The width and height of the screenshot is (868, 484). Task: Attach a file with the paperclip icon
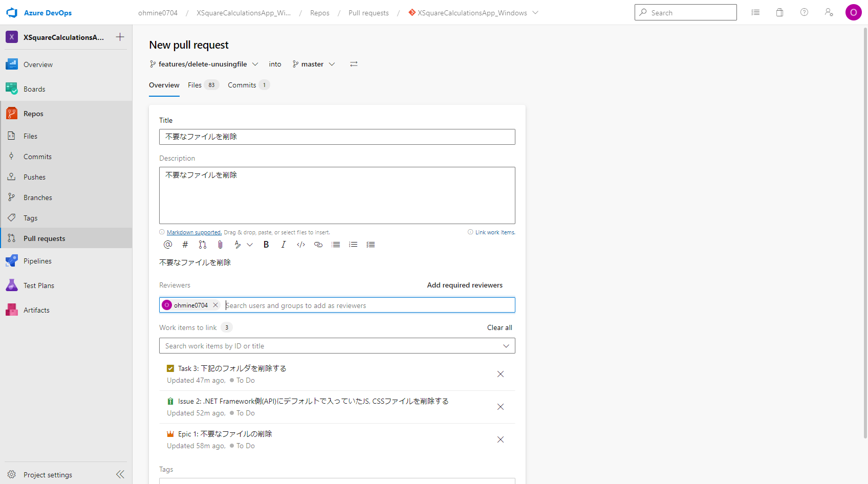coord(220,245)
